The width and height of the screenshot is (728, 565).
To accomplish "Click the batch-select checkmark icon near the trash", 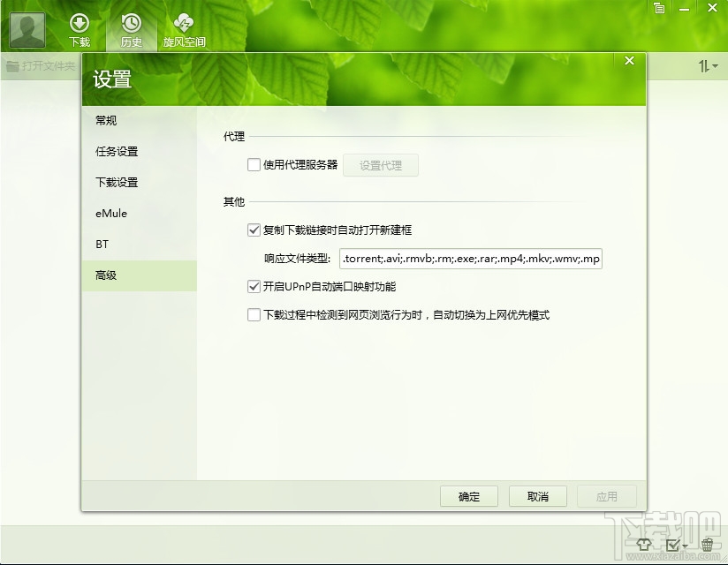I will tap(672, 546).
